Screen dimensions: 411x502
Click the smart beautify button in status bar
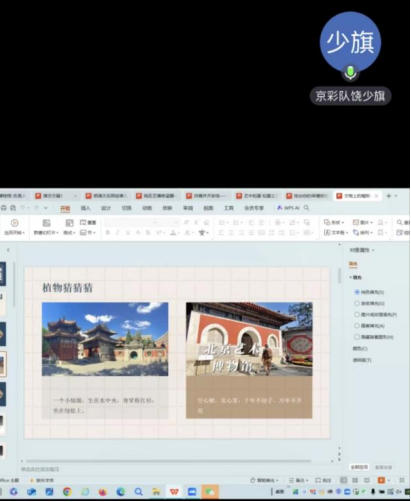click(x=264, y=480)
